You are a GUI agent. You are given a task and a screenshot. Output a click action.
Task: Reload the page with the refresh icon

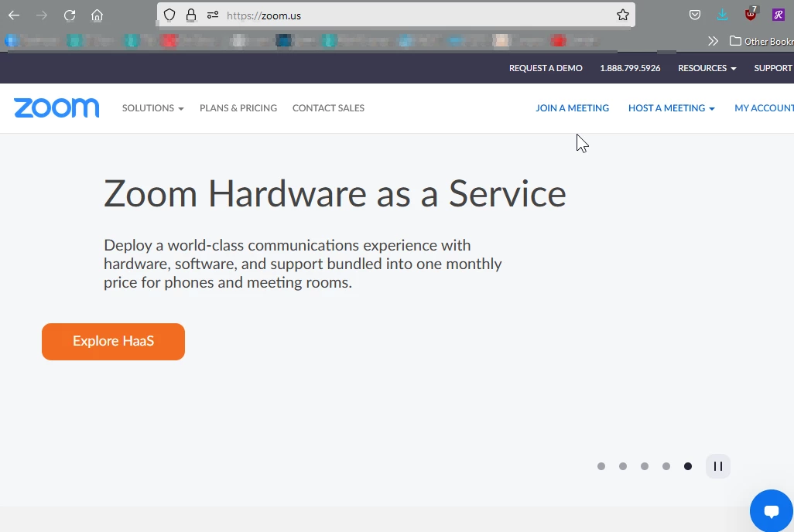coord(70,15)
